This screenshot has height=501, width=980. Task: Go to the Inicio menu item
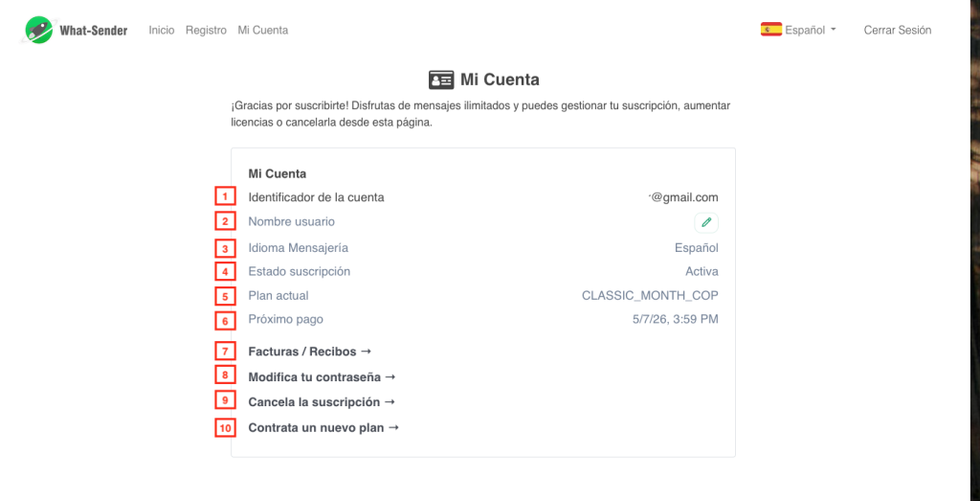coord(162,30)
